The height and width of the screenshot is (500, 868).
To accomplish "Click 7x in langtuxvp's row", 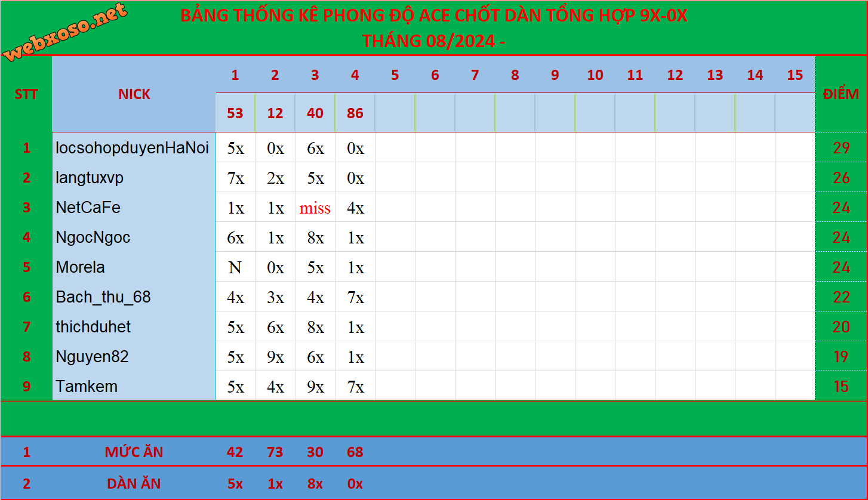I will [x=235, y=178].
